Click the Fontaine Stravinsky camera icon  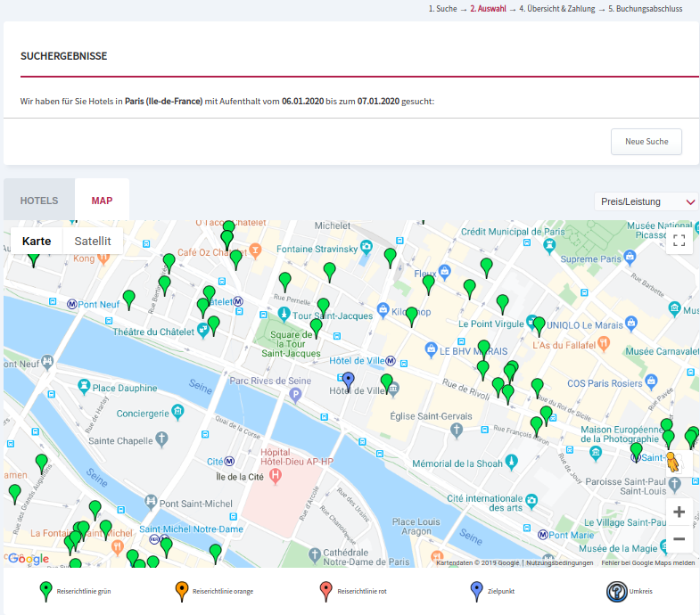366,247
